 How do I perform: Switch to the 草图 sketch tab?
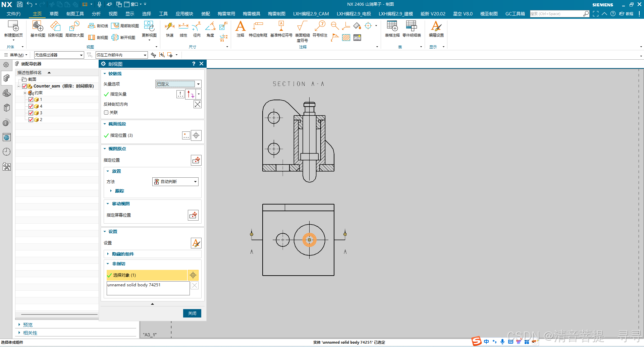pos(54,14)
